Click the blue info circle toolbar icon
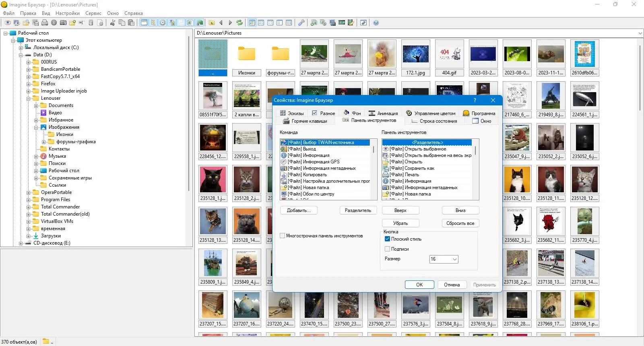The height and width of the screenshot is (346, 644). (x=54, y=23)
